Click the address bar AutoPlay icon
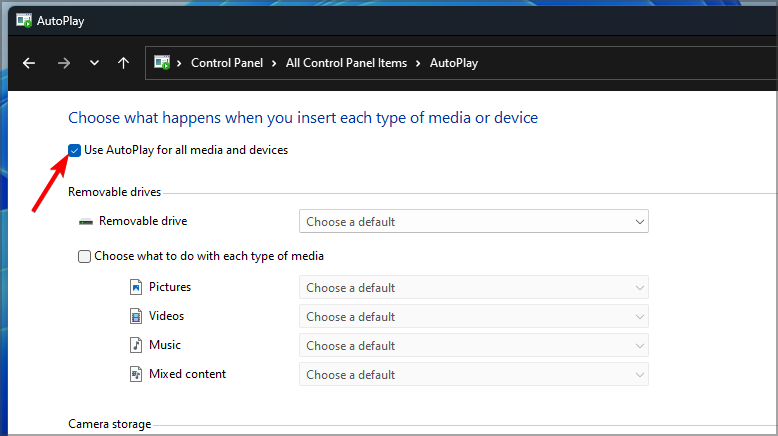 [x=162, y=62]
